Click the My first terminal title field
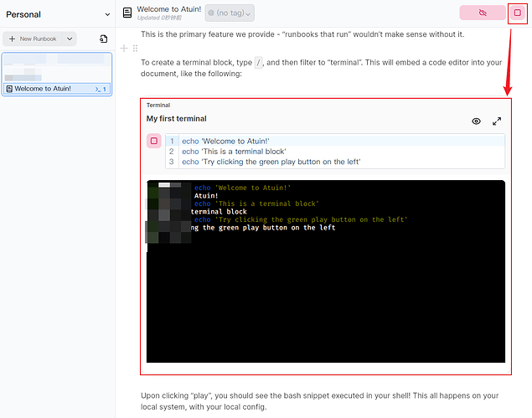The width and height of the screenshot is (532, 418). [x=177, y=119]
